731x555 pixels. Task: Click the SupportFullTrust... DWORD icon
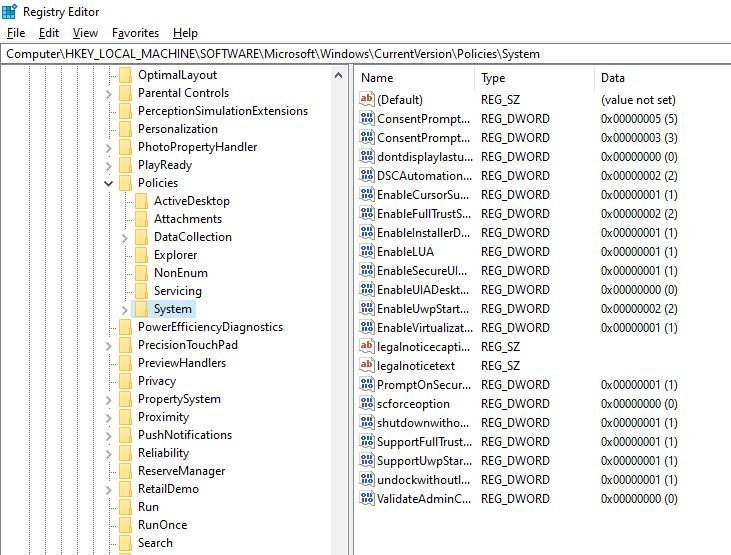pos(367,441)
